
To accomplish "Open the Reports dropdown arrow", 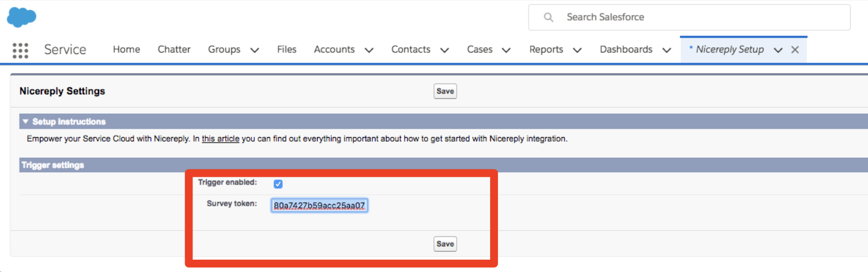I will (x=577, y=50).
